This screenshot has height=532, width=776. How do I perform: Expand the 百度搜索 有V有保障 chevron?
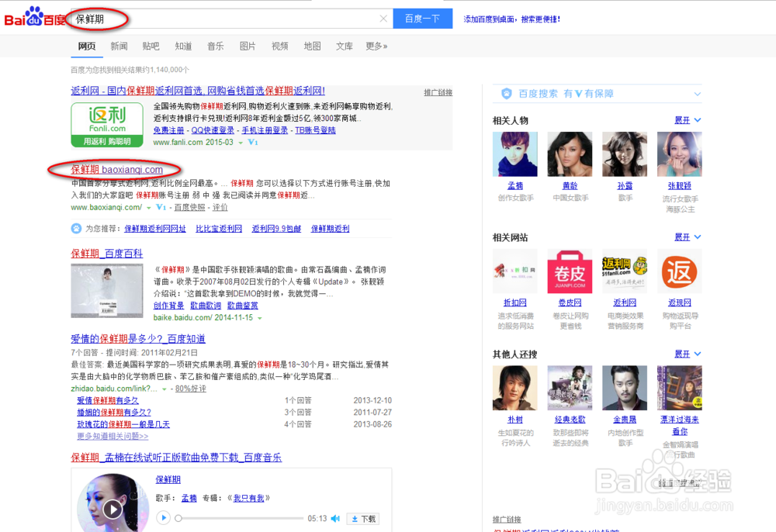pos(698,94)
